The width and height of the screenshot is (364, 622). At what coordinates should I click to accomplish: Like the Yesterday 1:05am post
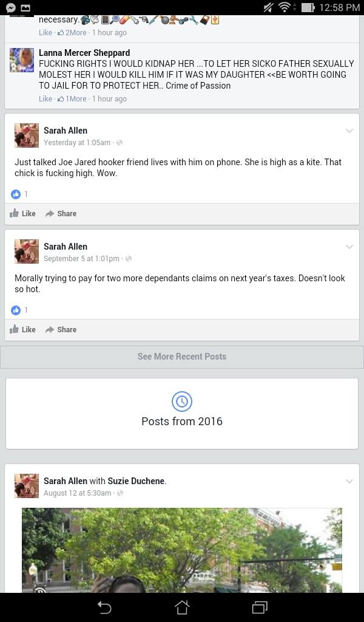[22, 213]
